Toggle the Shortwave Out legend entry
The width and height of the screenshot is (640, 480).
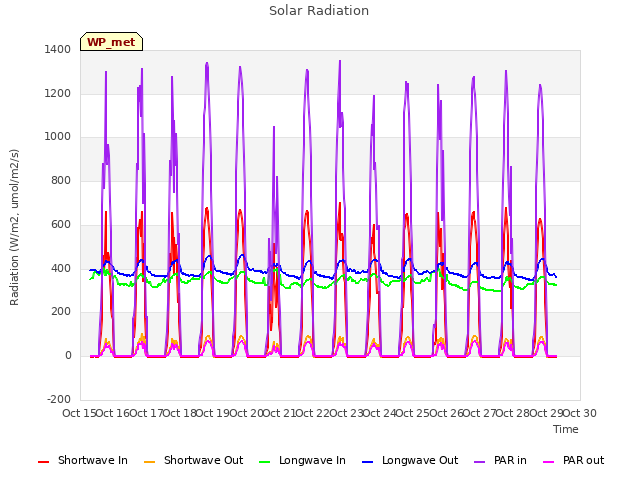193,461
